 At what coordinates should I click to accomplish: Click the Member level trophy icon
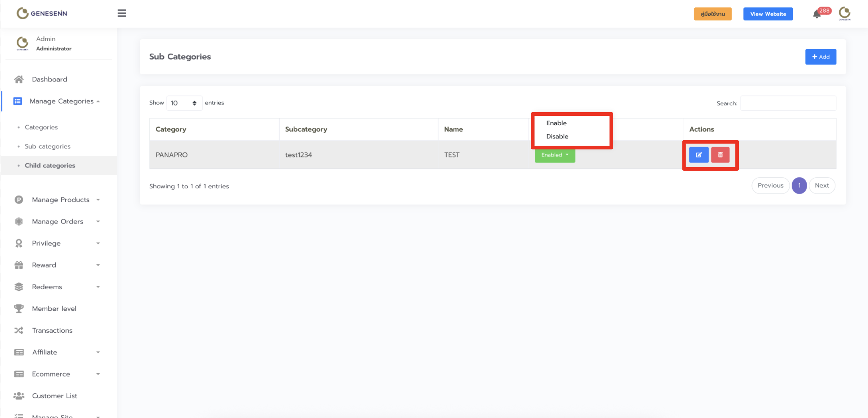tap(19, 309)
